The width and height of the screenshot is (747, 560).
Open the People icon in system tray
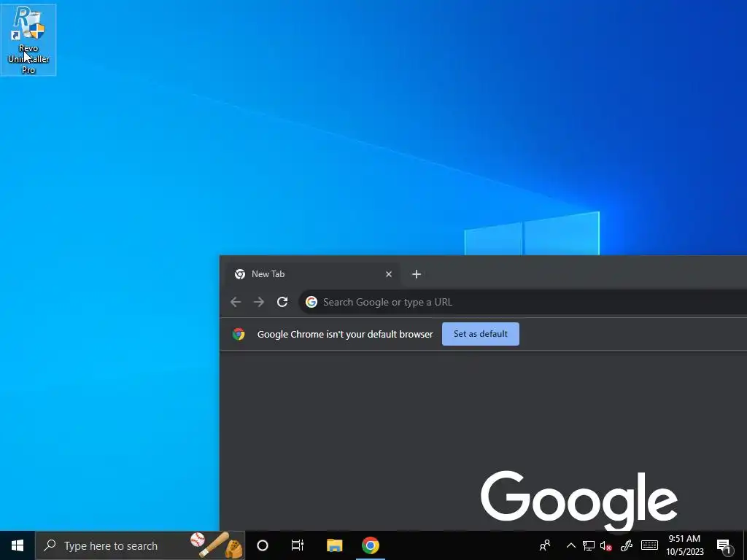545,545
